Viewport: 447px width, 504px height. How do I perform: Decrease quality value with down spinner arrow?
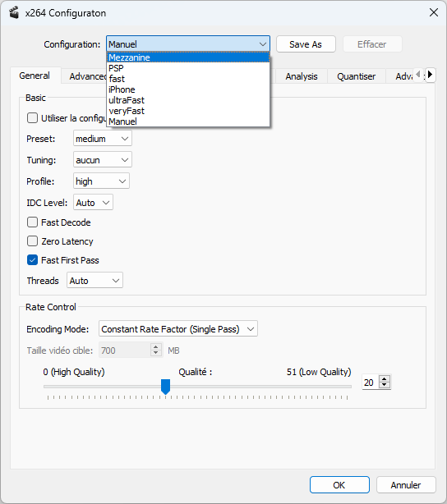tap(385, 385)
